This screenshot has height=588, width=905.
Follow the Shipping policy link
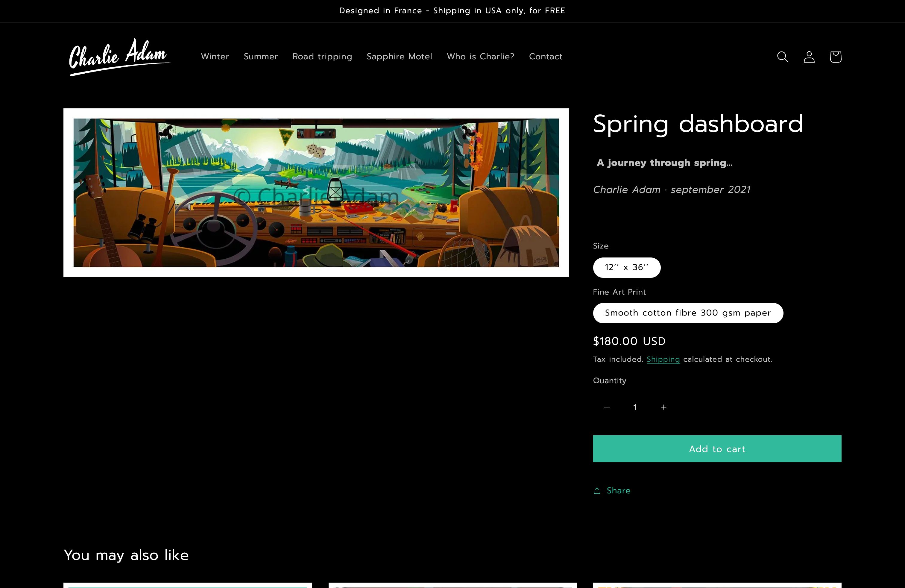tap(663, 360)
